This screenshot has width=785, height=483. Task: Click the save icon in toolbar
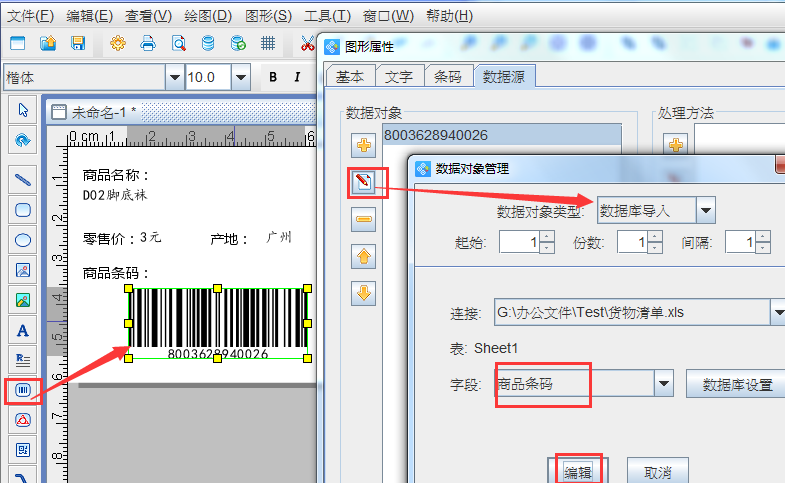coord(77,44)
